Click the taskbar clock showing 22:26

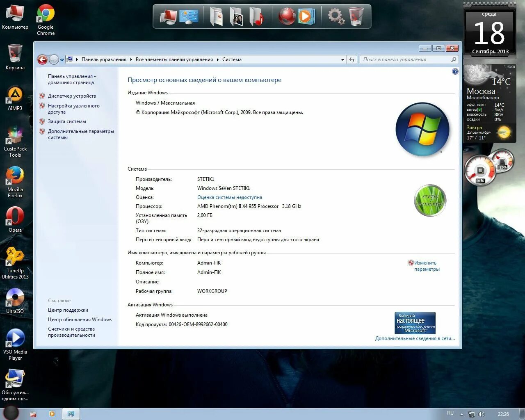[503, 414]
